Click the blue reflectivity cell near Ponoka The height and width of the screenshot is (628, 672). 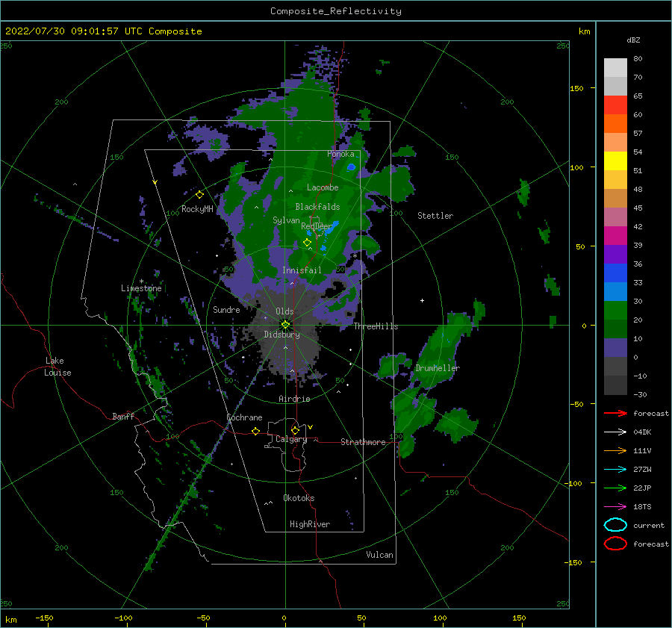pos(352,167)
